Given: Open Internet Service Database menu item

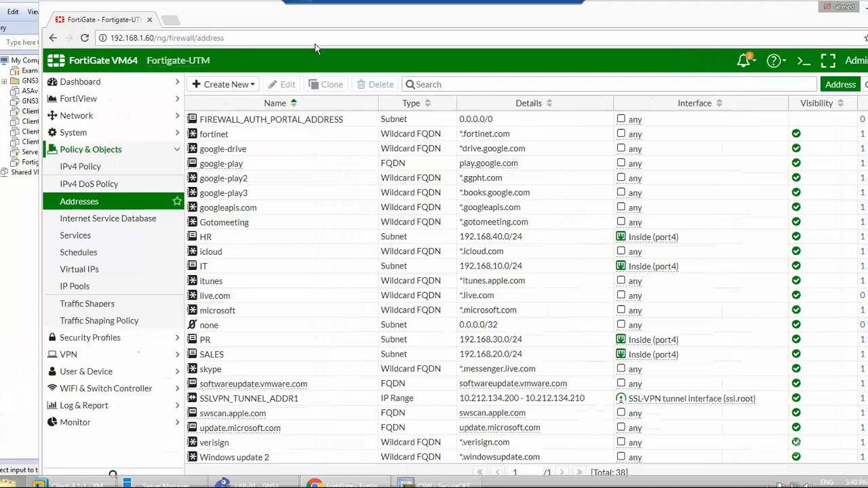Looking at the screenshot, I should click(108, 218).
